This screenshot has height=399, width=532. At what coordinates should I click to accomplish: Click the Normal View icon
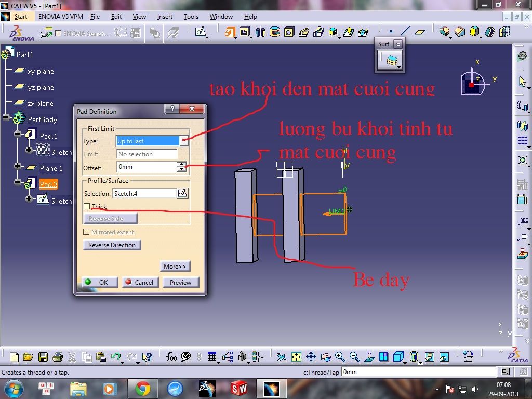(x=369, y=357)
